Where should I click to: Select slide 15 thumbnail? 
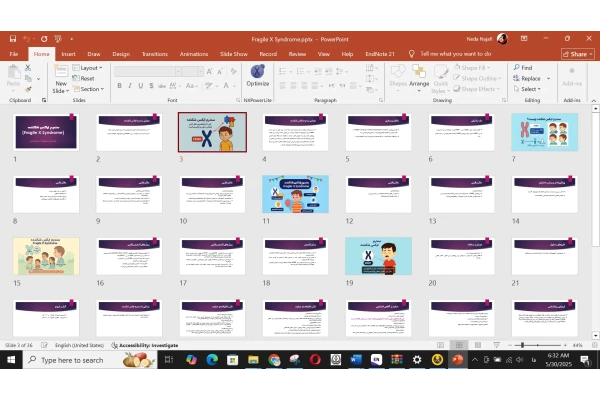coord(46,256)
